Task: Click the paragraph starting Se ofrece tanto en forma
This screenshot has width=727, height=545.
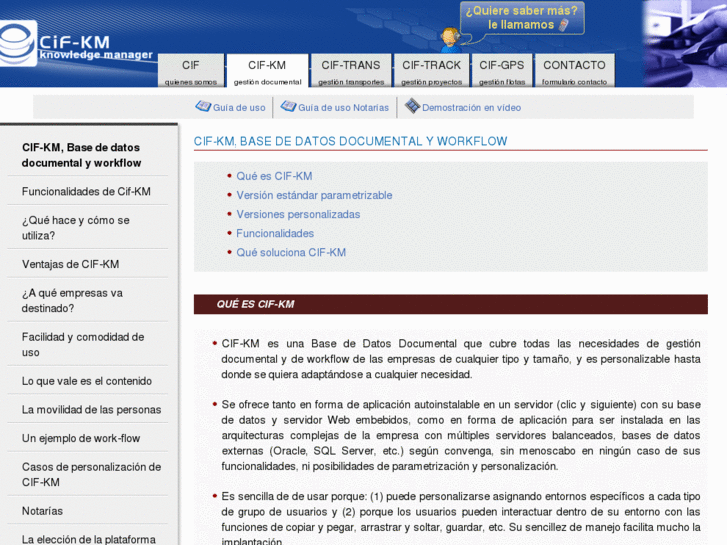Action: coord(461,435)
